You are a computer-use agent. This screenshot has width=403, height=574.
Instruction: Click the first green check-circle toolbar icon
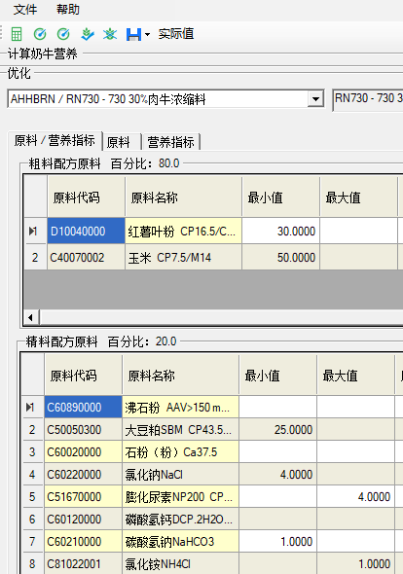point(40,34)
